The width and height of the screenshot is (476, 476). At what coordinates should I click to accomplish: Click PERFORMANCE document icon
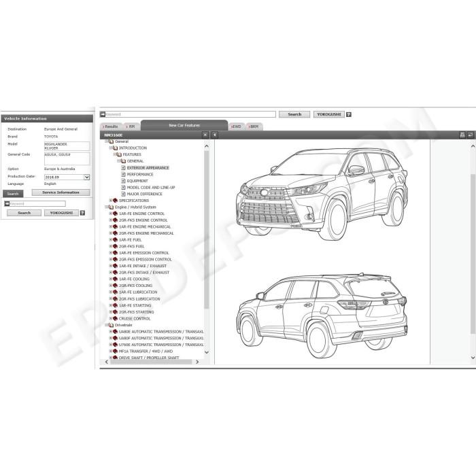[123, 174]
